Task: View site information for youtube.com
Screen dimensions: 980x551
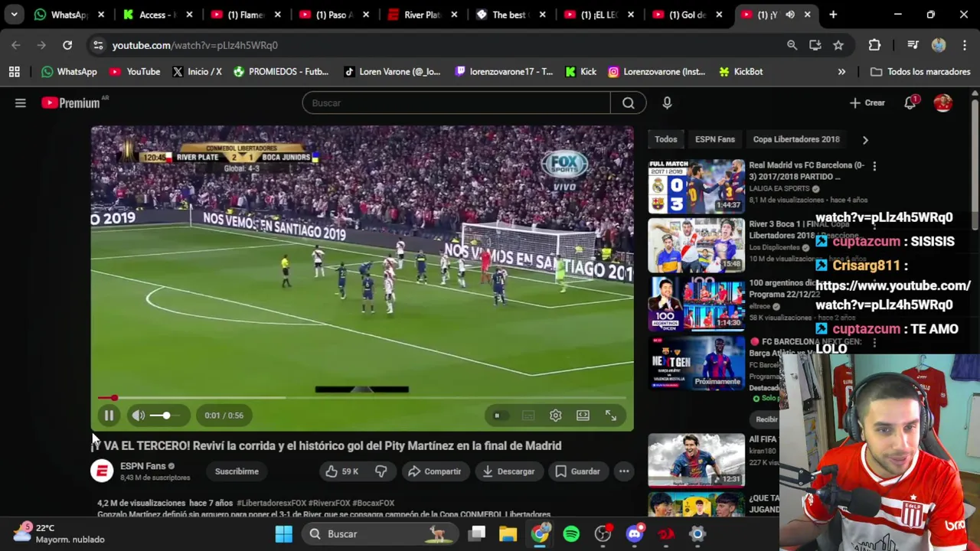Action: pos(98,45)
